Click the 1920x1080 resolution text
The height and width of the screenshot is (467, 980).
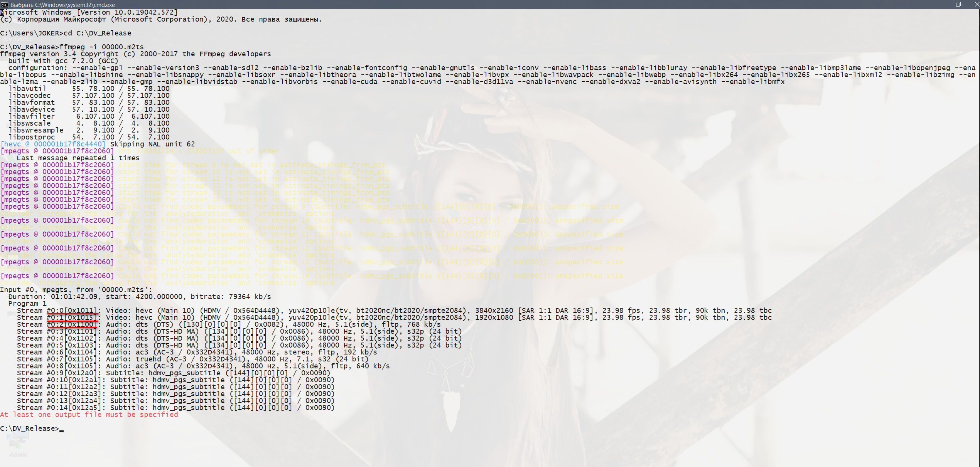[494, 317]
